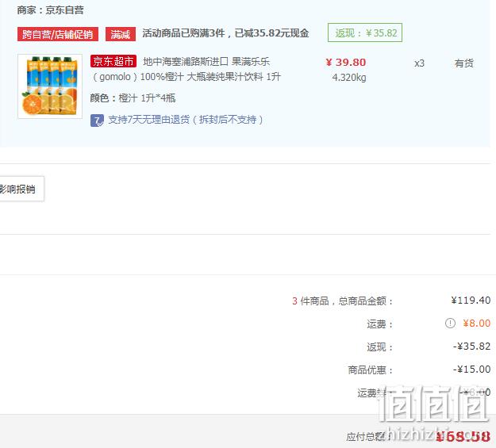Select the cashback amount -¥35.82
This screenshot has width=496, height=448.
pos(471,347)
